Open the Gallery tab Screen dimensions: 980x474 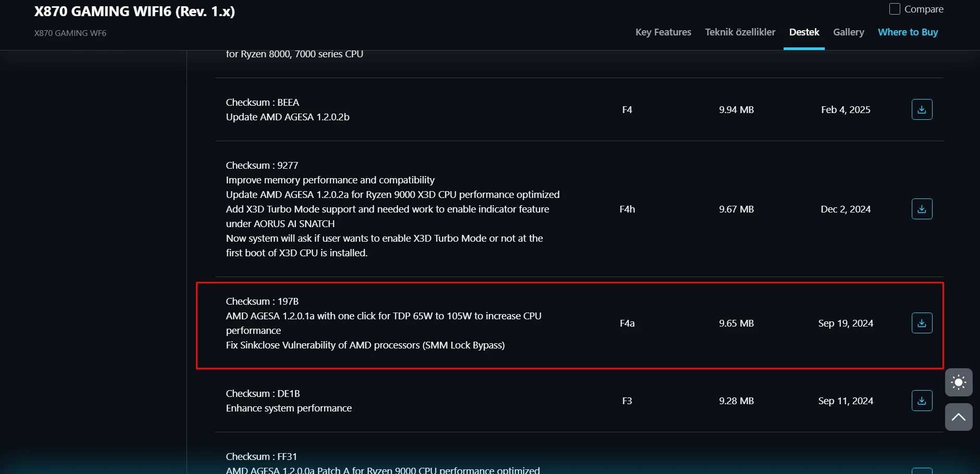pyautogui.click(x=848, y=32)
